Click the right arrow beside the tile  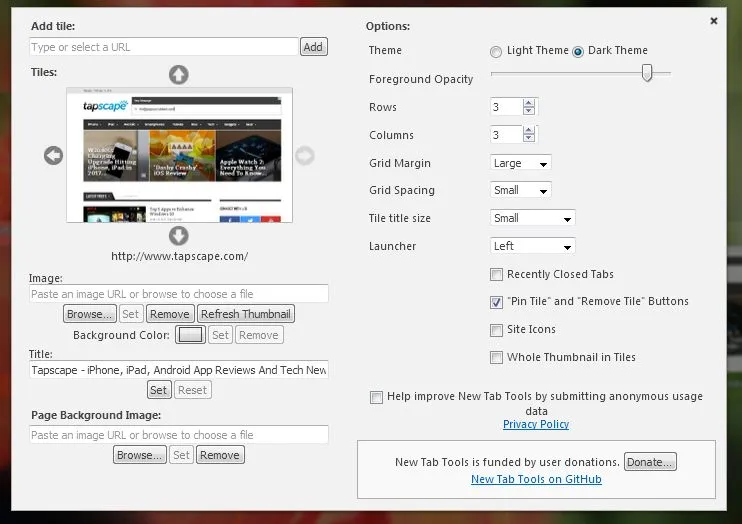pyautogui.click(x=305, y=155)
